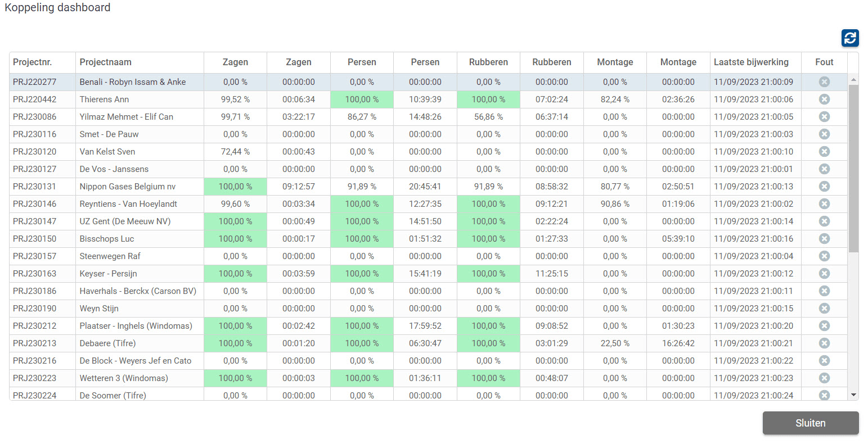868x444 pixels.
Task: Click the Sluiten button
Action: tap(811, 423)
